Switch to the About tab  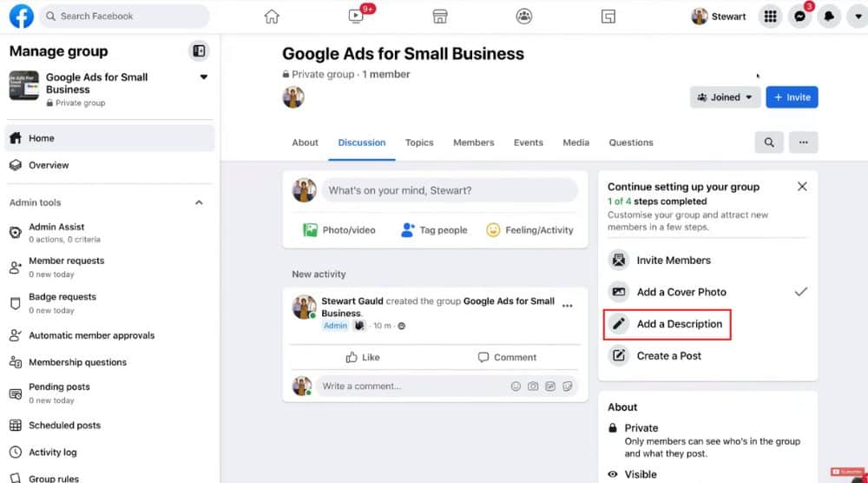(305, 142)
